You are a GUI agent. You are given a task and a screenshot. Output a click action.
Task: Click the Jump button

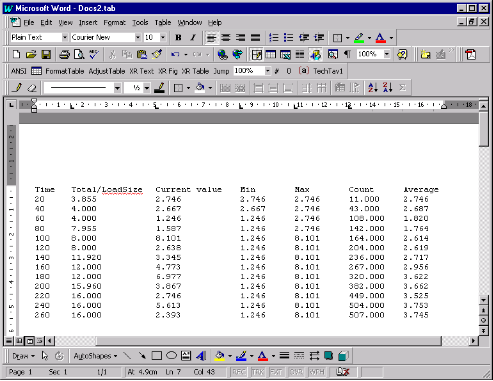pos(221,71)
